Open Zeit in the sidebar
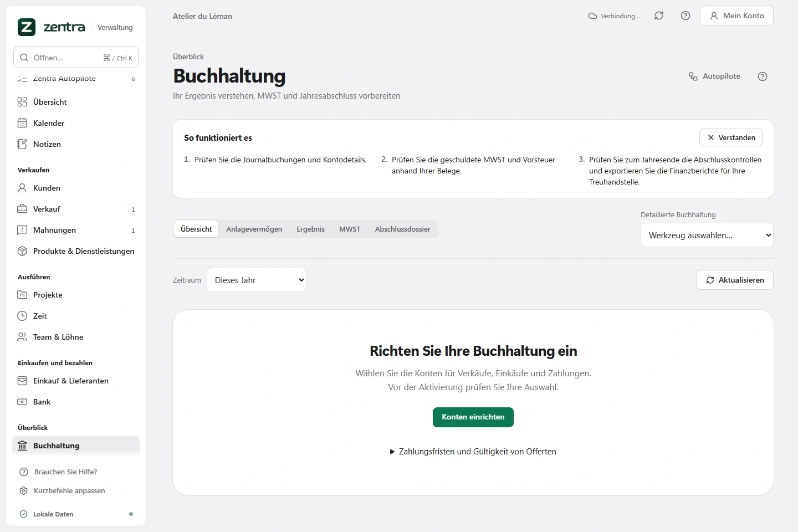This screenshot has width=798, height=532. point(76,316)
